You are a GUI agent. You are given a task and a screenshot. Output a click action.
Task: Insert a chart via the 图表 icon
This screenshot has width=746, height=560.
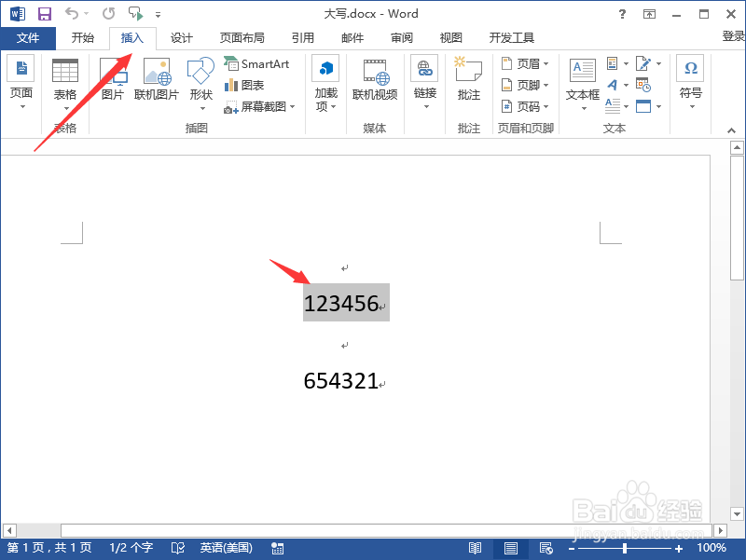(246, 85)
